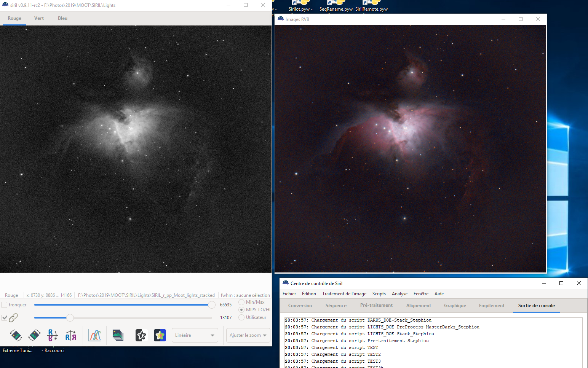Rotate the image 90° clockwise

[34, 335]
